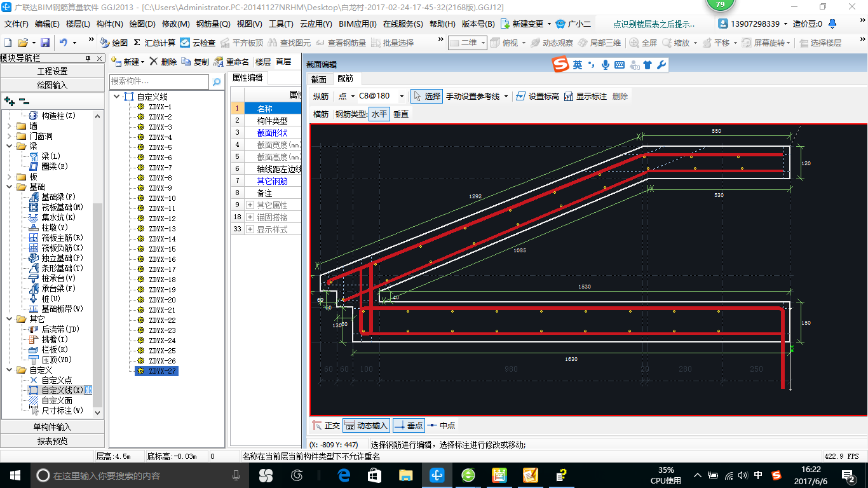868x488 pixels.
Task: Start 云检查 cloud check
Action: tap(198, 43)
